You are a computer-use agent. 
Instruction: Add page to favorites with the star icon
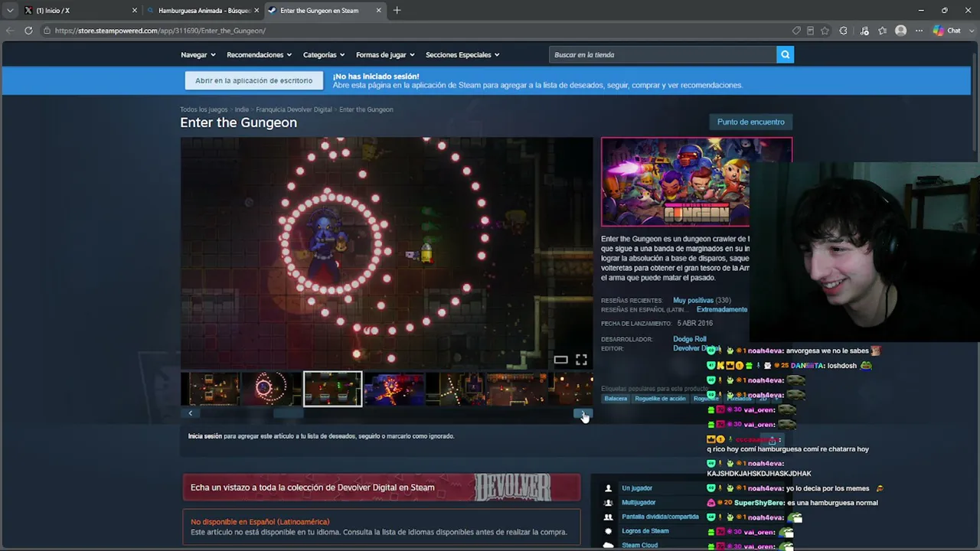point(825,31)
